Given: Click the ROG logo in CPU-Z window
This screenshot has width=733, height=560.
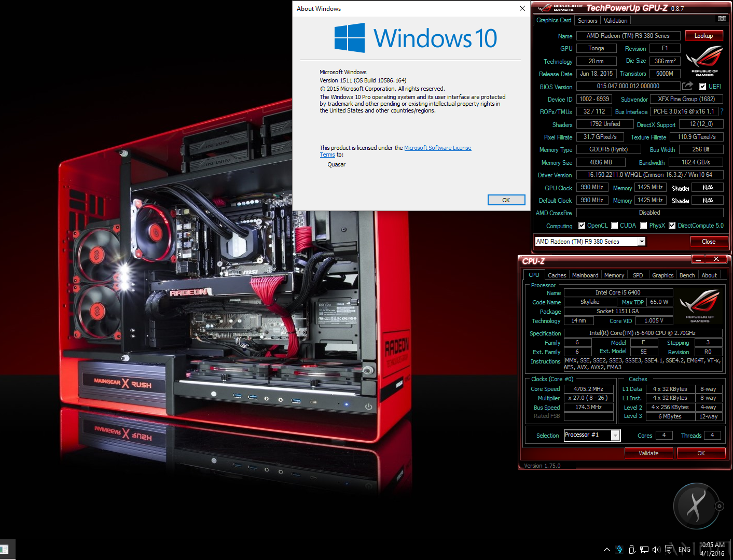Looking at the screenshot, I should [x=700, y=306].
